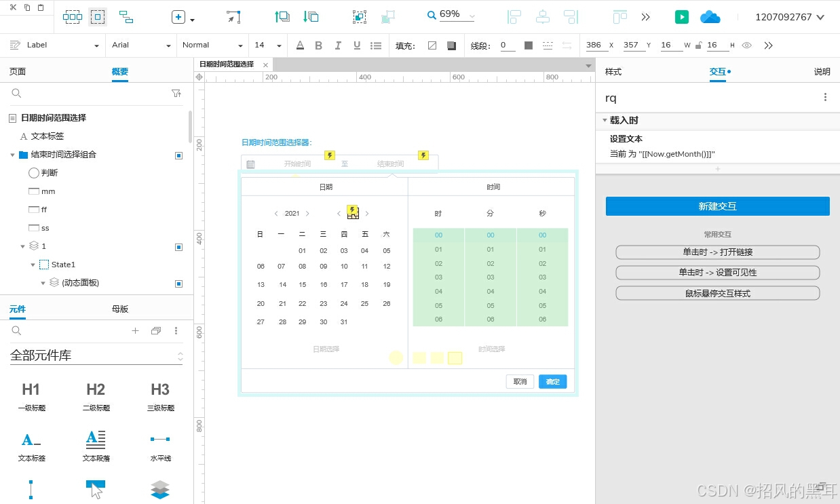The width and height of the screenshot is (840, 504).
Task: Click the 取消 button on canvas
Action: pos(520,381)
